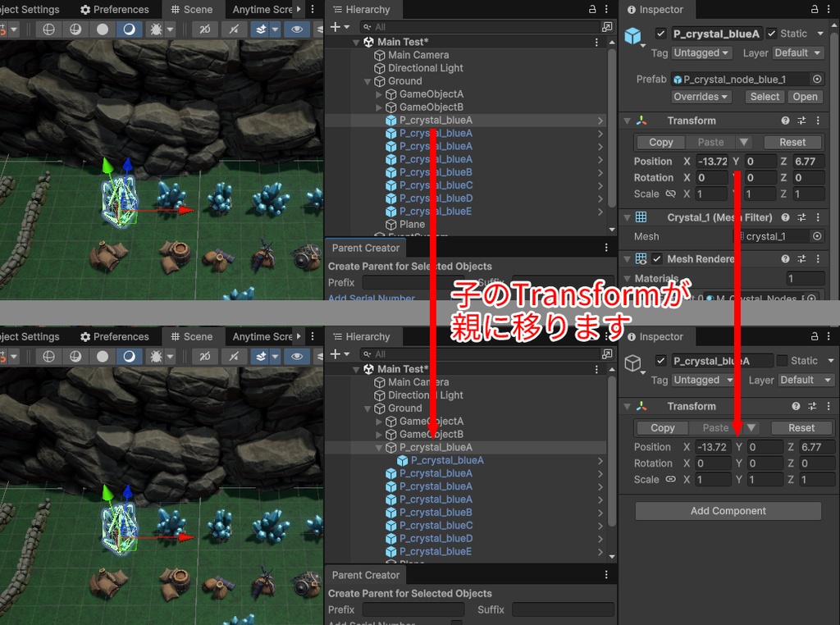Click Reset button in upper Transform
Screen dimensions: 840x625
[x=792, y=143]
